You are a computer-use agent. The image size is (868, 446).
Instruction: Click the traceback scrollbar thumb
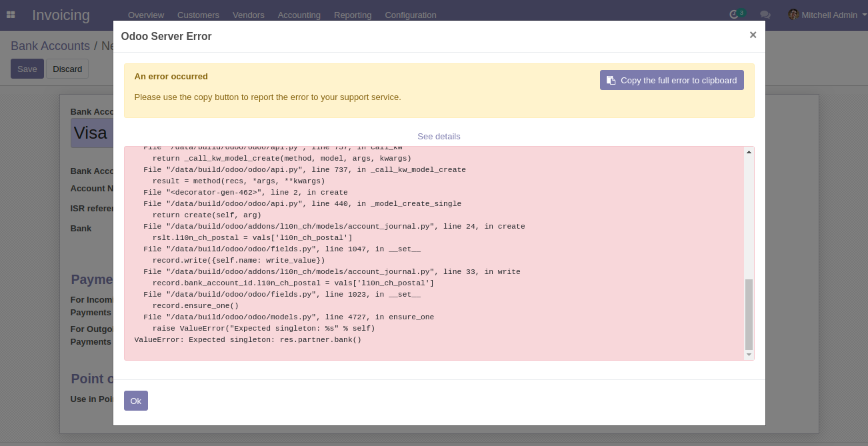pyautogui.click(x=749, y=315)
